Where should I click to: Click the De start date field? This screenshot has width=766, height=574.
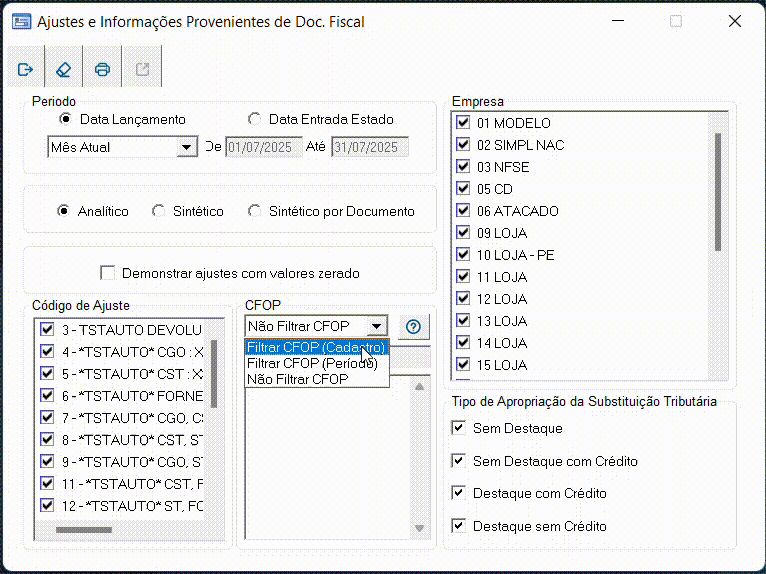coord(265,147)
